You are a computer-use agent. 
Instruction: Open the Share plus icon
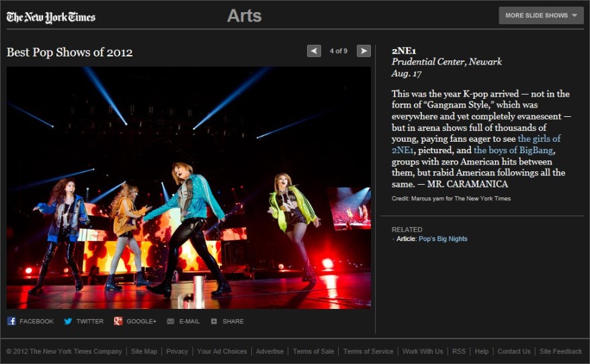click(x=214, y=321)
